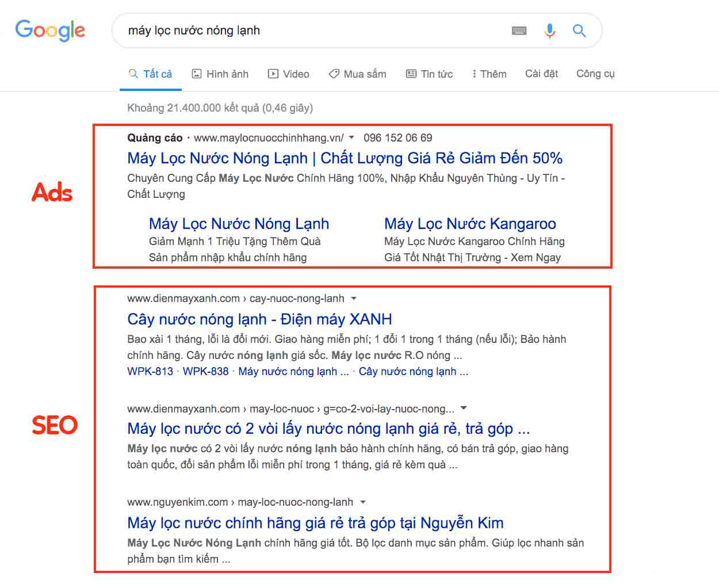Open the Mua sắm tab
The image size is (719, 588).
click(357, 74)
